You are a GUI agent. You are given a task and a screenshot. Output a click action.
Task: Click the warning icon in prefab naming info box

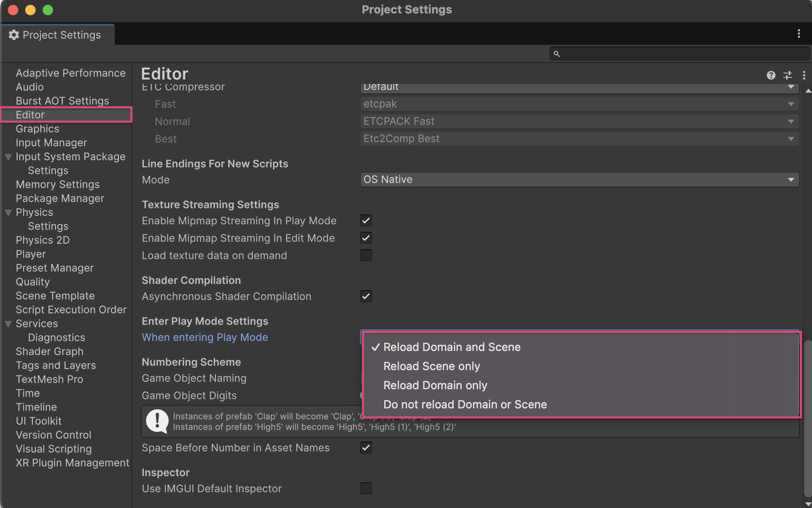157,421
